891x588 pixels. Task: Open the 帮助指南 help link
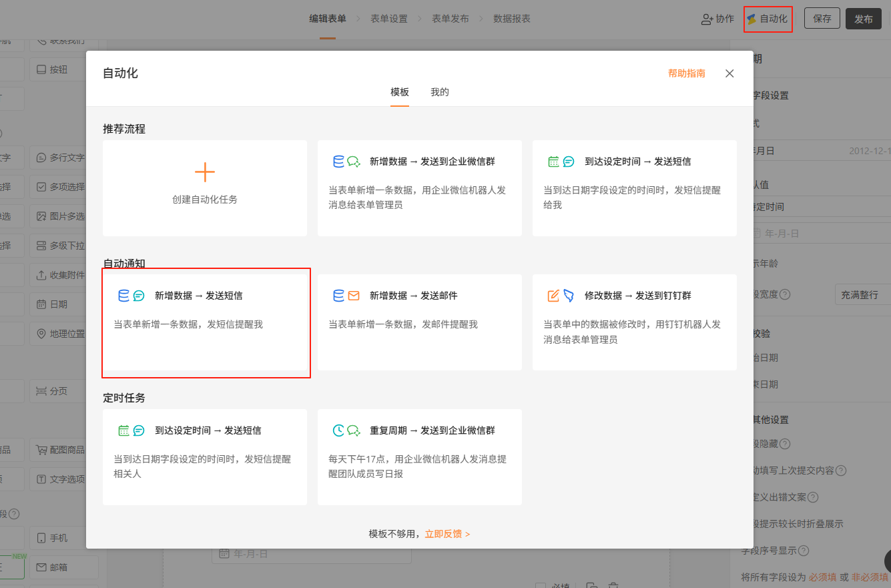tap(686, 73)
